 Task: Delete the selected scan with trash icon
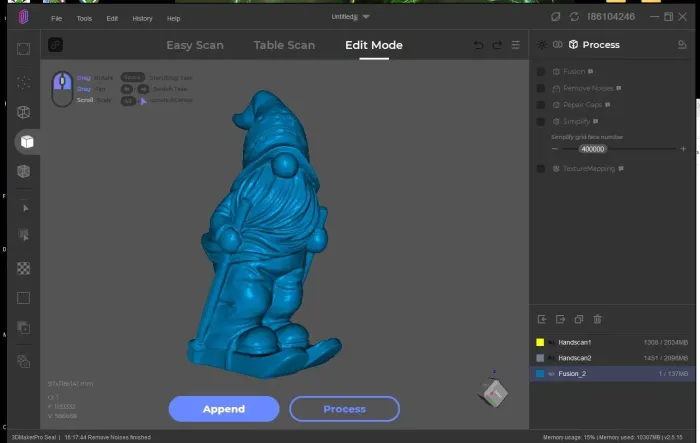coord(597,319)
